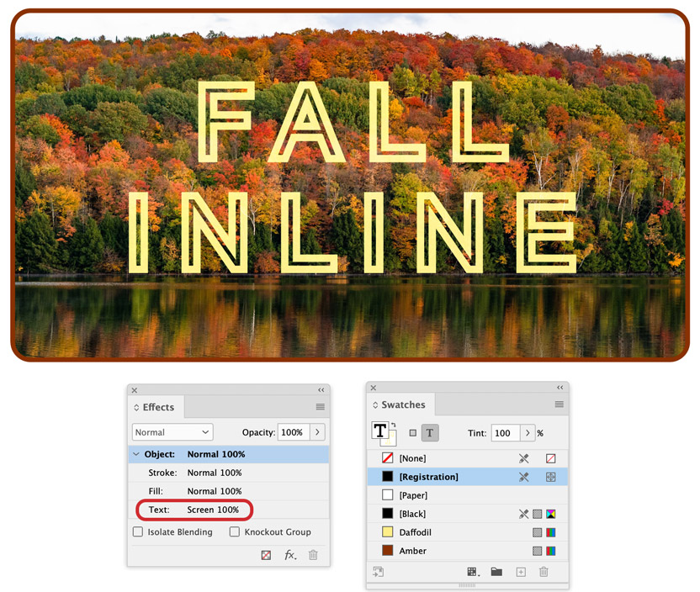Viewport: 700px width, 592px height.
Task: Collapse the Swatches panel with double arrows
Action: coord(559,387)
